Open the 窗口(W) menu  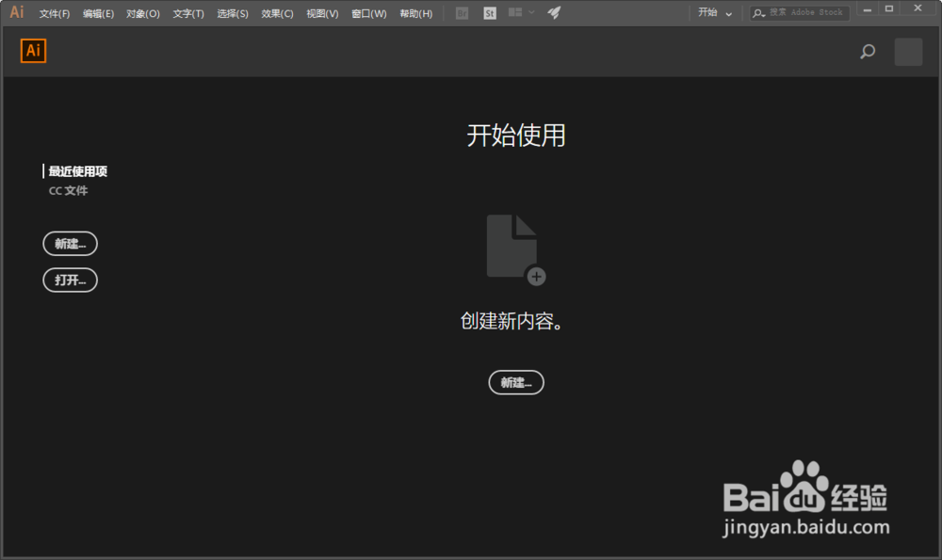pos(369,13)
